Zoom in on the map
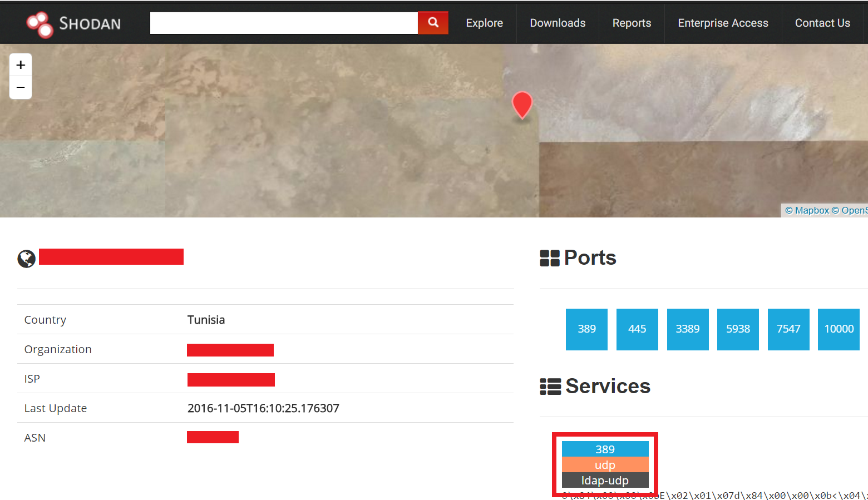The height and width of the screenshot is (500, 868). click(x=21, y=65)
